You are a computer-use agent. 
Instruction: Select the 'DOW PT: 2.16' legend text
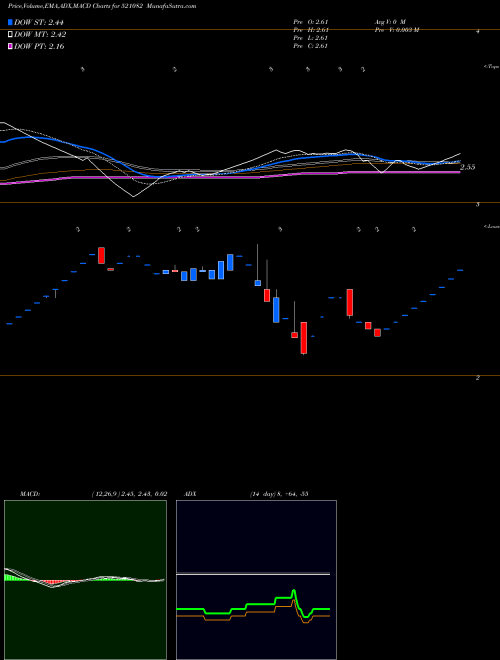click(x=39, y=46)
